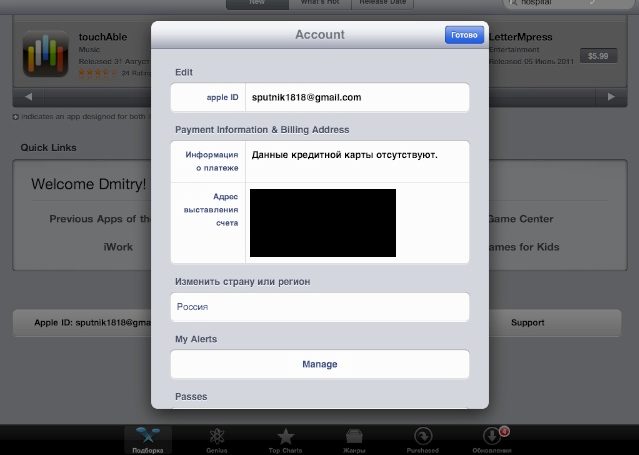The width and height of the screenshot is (639, 455).
Task: Open the Россия country or region row
Action: click(x=319, y=307)
